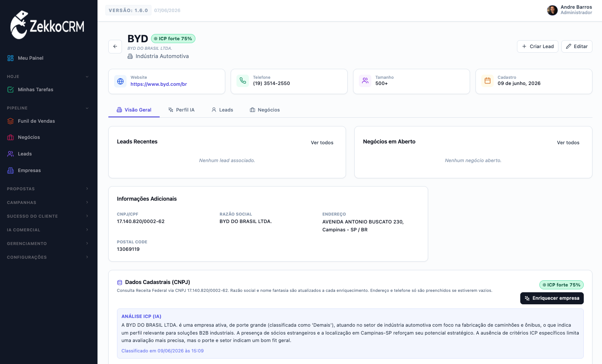Click the building icon beside Indústria Automotiva

[130, 56]
